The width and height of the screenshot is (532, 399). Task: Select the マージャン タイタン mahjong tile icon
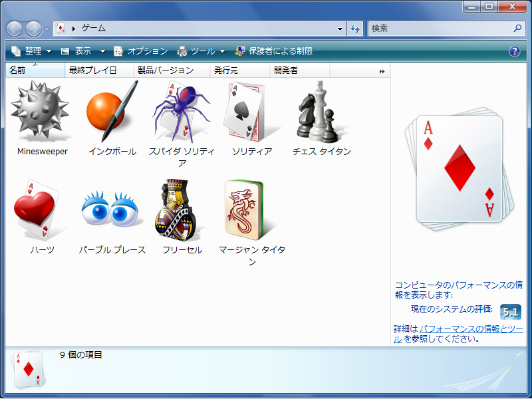point(245,209)
